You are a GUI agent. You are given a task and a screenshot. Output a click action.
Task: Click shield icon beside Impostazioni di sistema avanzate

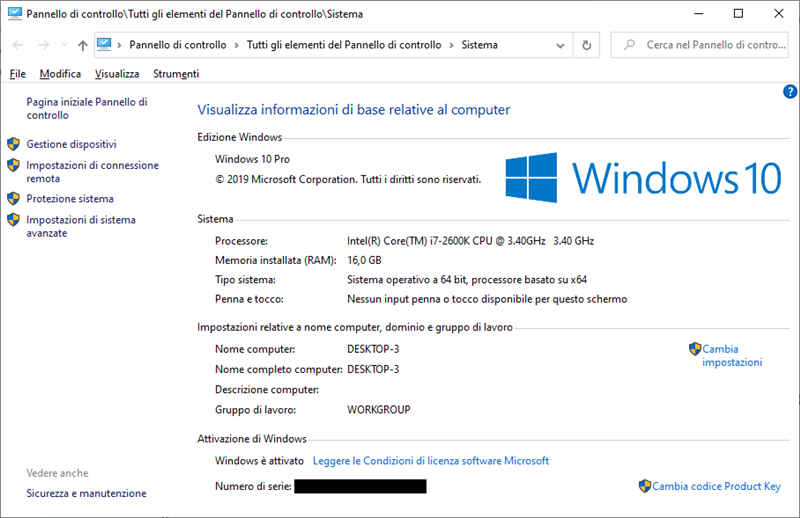pos(13,219)
